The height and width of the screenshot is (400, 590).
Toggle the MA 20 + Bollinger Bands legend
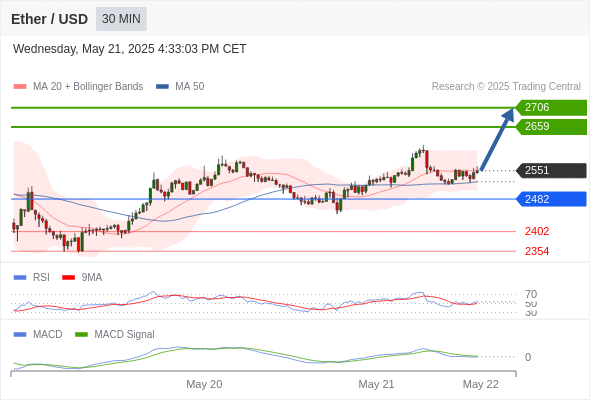point(78,87)
